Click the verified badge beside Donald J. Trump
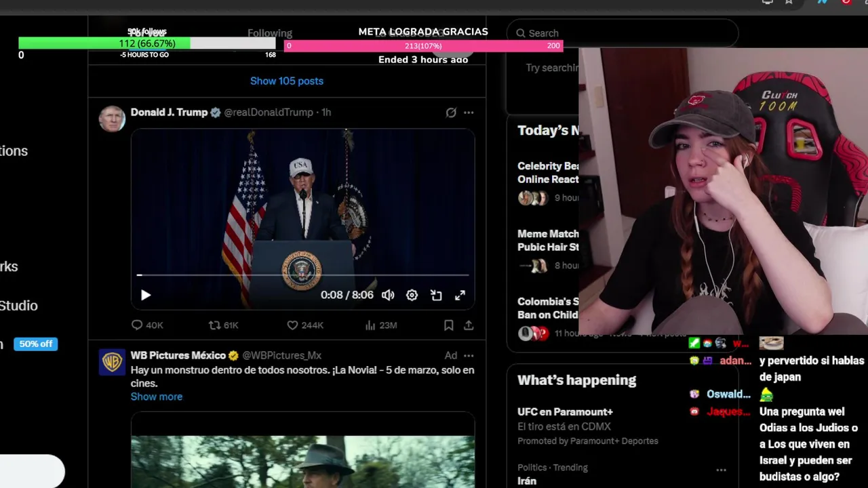868x488 pixels. tap(216, 113)
